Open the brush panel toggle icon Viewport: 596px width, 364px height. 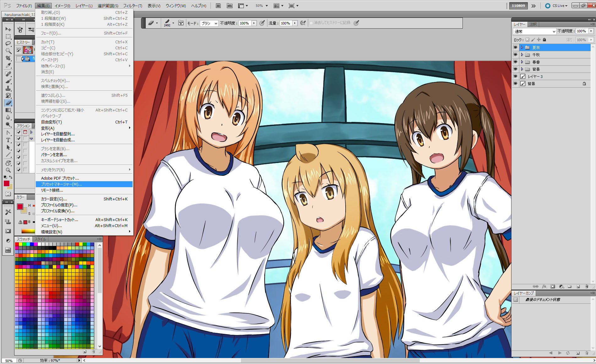[x=181, y=23]
